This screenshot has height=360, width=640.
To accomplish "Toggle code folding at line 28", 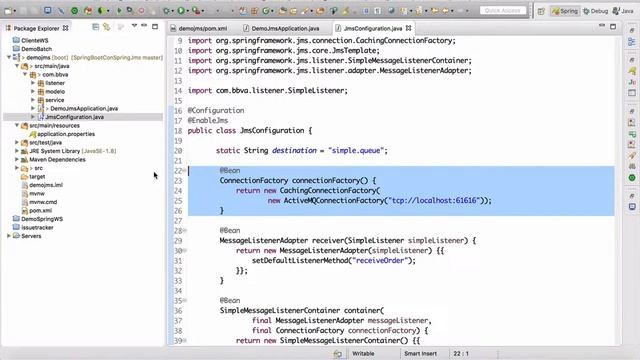I will [x=184, y=231].
